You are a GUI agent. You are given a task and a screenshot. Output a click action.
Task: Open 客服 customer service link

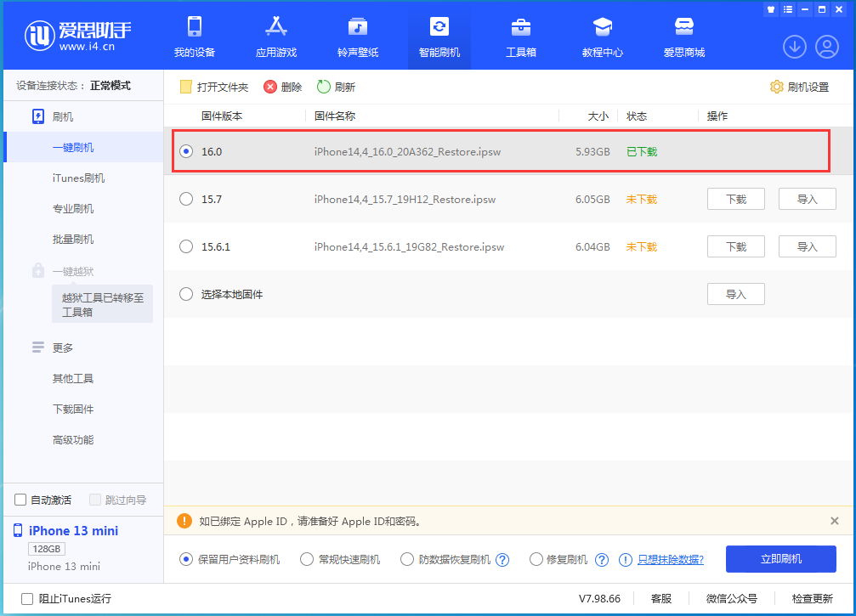point(661,598)
